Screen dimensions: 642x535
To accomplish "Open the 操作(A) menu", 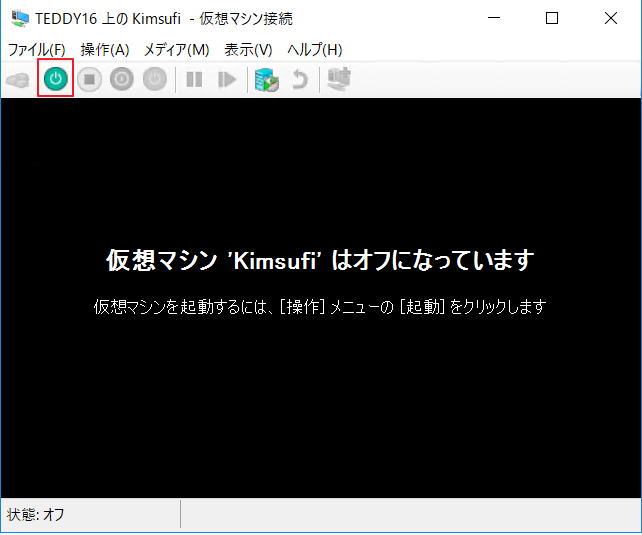I will 105,50.
